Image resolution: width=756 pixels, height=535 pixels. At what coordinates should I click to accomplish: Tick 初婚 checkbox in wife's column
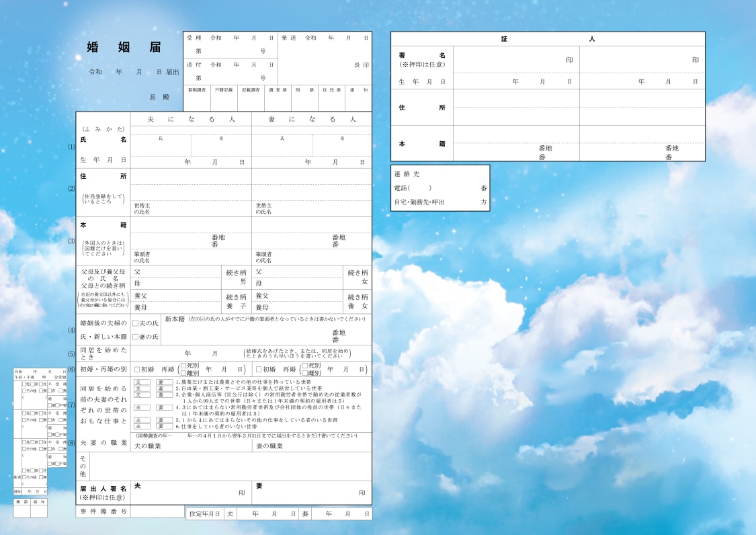[x=259, y=370]
